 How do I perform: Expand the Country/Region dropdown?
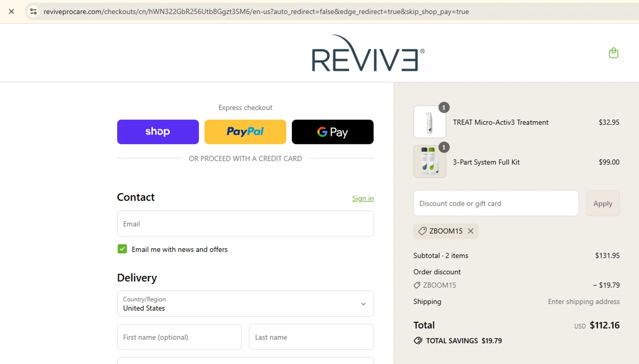pos(245,304)
